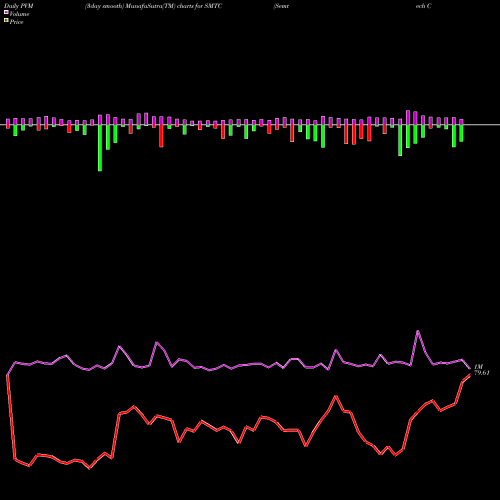Click the Price legend color swatch
500x500 pixels.
point(6,21)
